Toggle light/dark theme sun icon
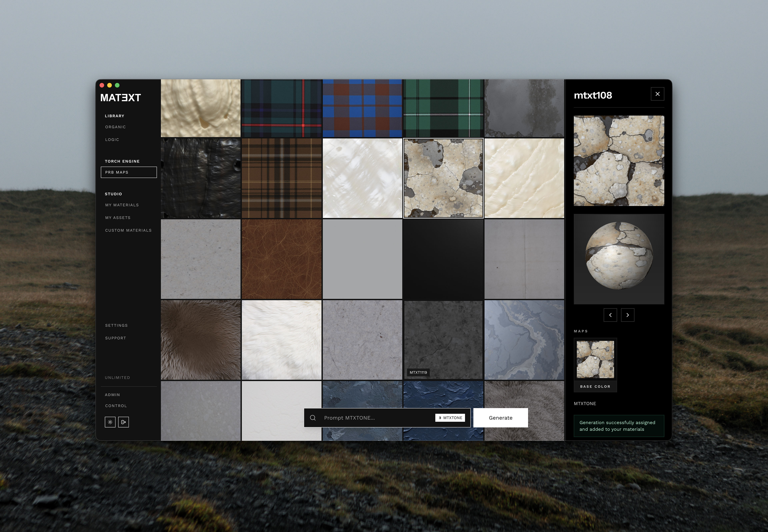 tap(110, 422)
